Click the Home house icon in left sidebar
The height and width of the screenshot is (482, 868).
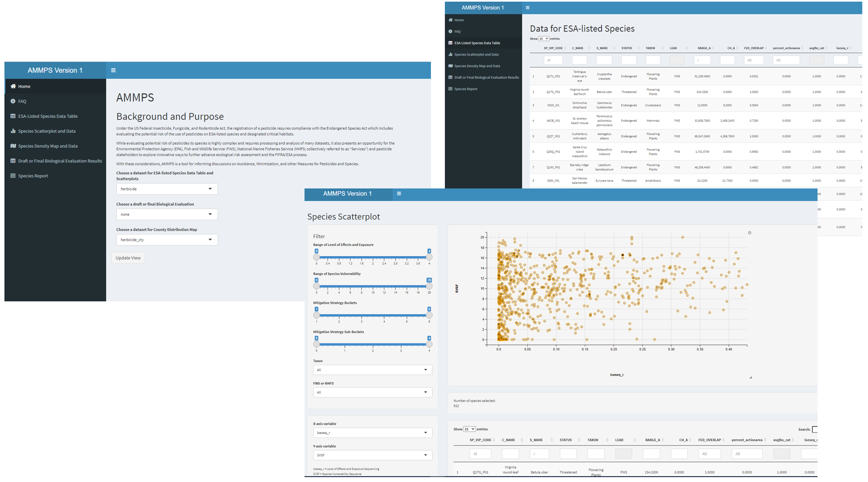tap(13, 86)
